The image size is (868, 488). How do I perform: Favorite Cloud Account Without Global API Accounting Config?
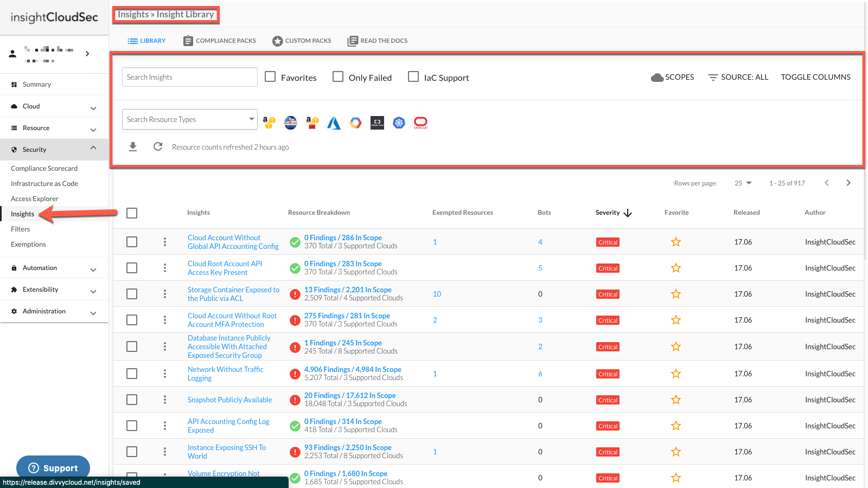coord(676,242)
